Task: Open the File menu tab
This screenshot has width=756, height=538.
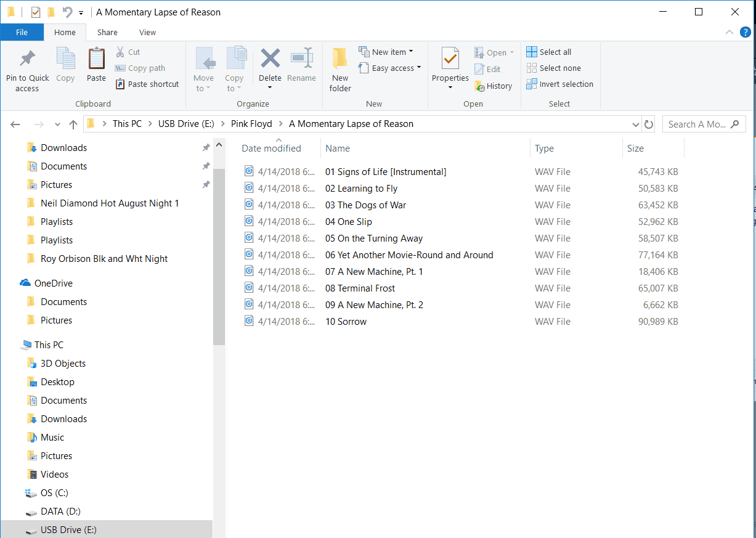Action: 22,32
